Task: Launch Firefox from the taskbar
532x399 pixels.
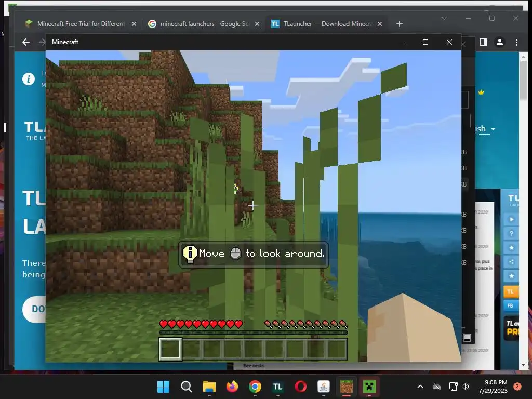Action: (x=232, y=387)
